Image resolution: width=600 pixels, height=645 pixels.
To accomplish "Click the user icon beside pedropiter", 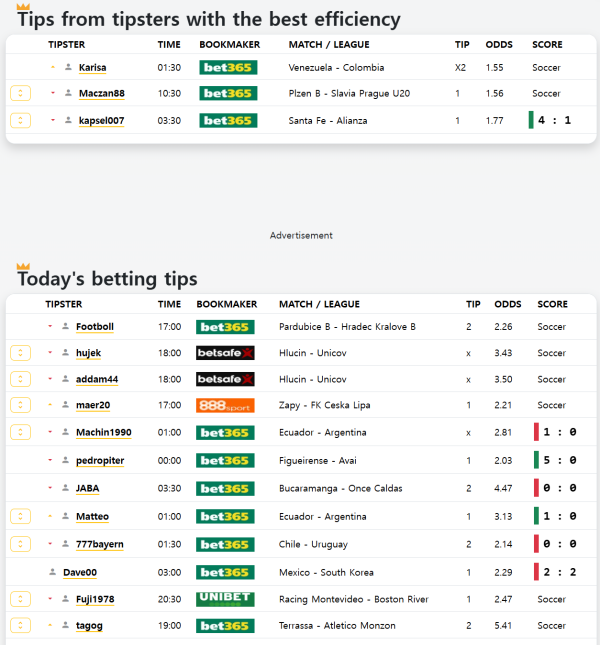I will click(x=66, y=461).
